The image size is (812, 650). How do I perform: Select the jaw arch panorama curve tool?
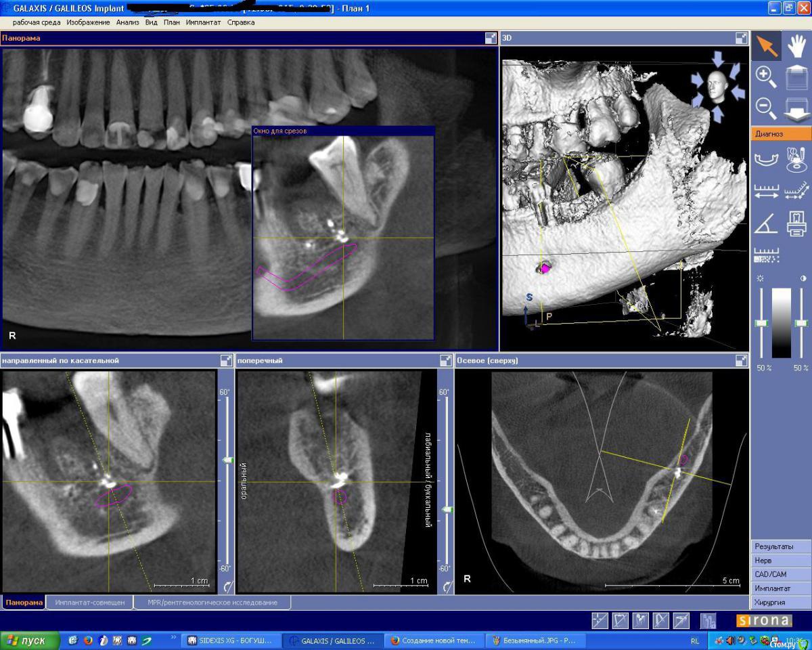[766, 160]
